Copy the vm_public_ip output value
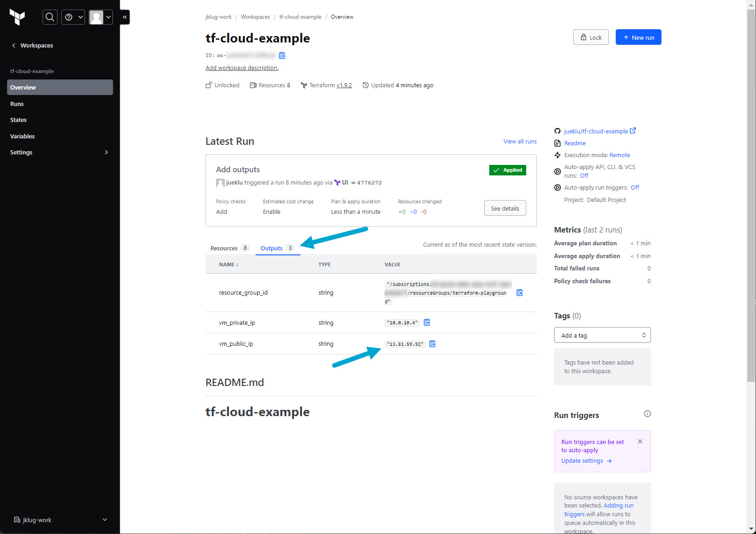 433,344
